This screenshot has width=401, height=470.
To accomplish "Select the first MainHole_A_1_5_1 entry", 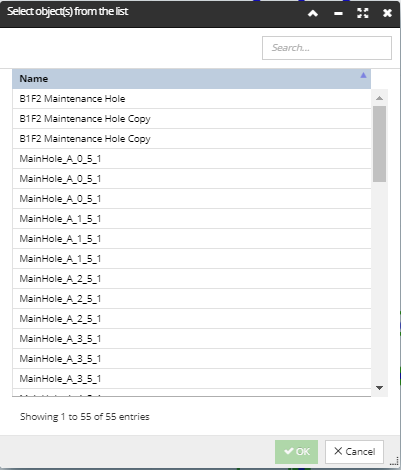I will click(192, 219).
